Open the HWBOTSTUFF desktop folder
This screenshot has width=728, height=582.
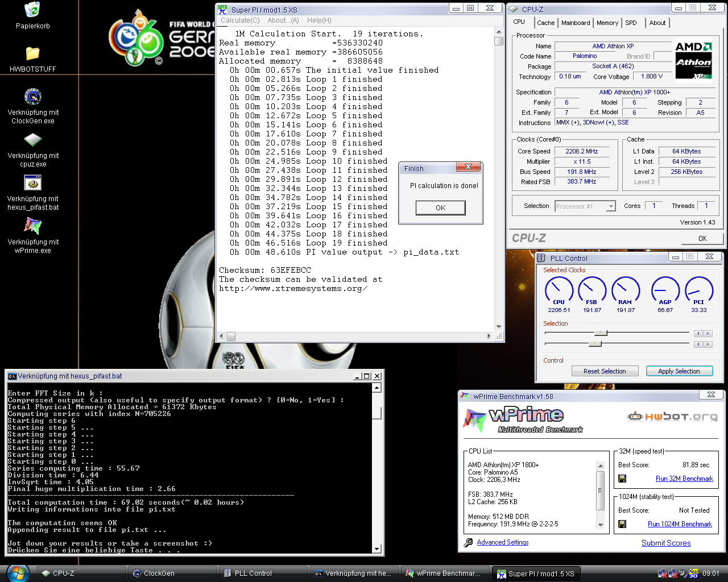point(32,54)
